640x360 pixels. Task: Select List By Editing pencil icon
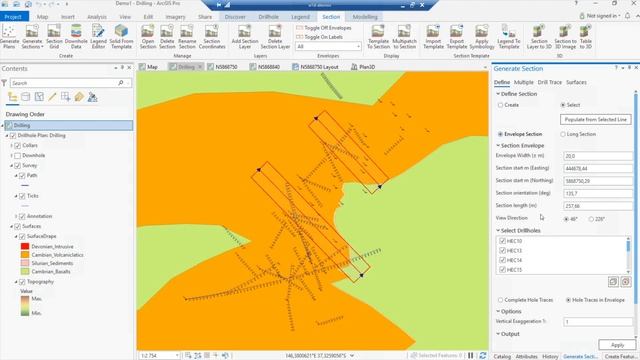pyautogui.click(x=52, y=97)
